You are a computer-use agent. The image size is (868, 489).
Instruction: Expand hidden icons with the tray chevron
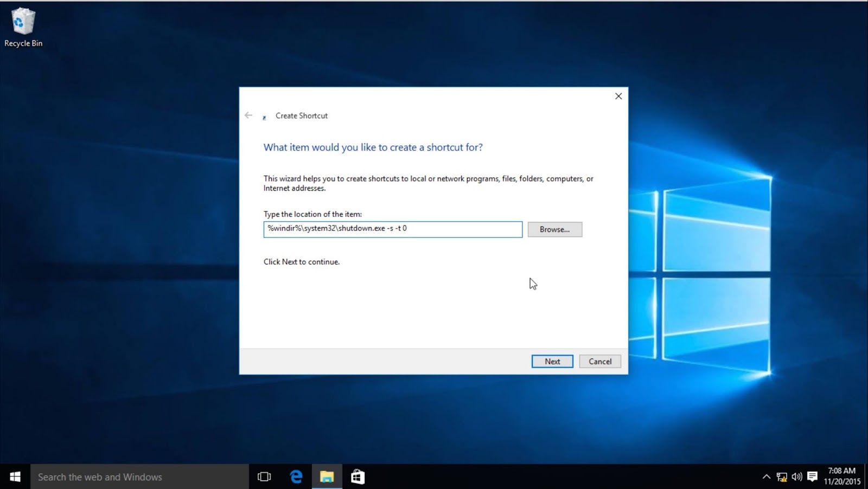click(x=767, y=477)
